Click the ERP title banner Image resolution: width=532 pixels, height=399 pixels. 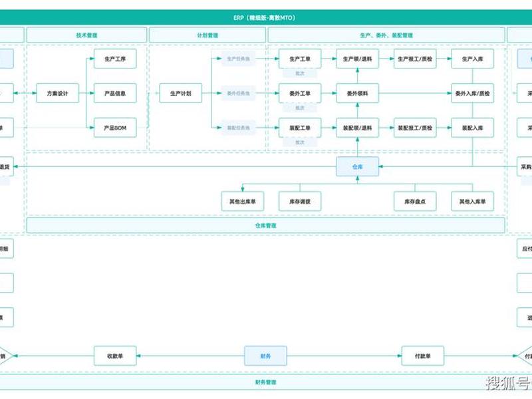(265, 18)
